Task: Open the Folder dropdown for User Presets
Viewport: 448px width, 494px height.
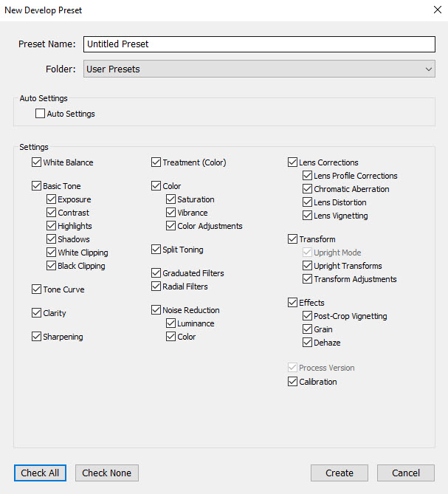Action: tap(259, 69)
